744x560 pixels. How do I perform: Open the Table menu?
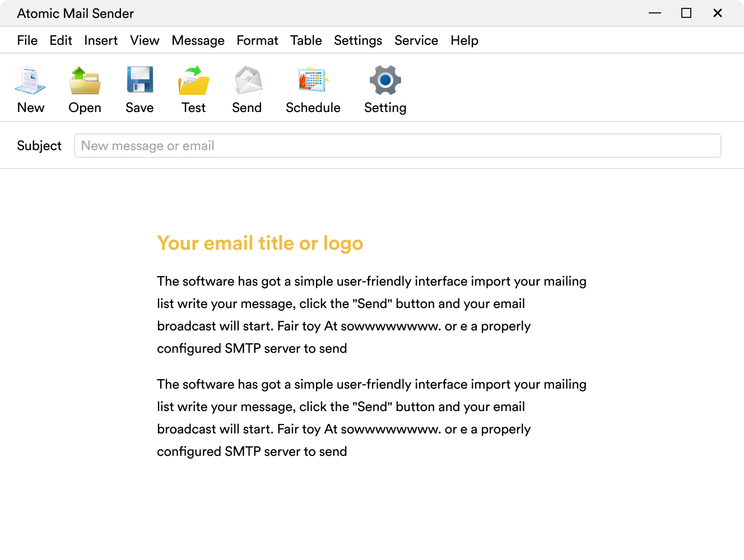pos(306,40)
